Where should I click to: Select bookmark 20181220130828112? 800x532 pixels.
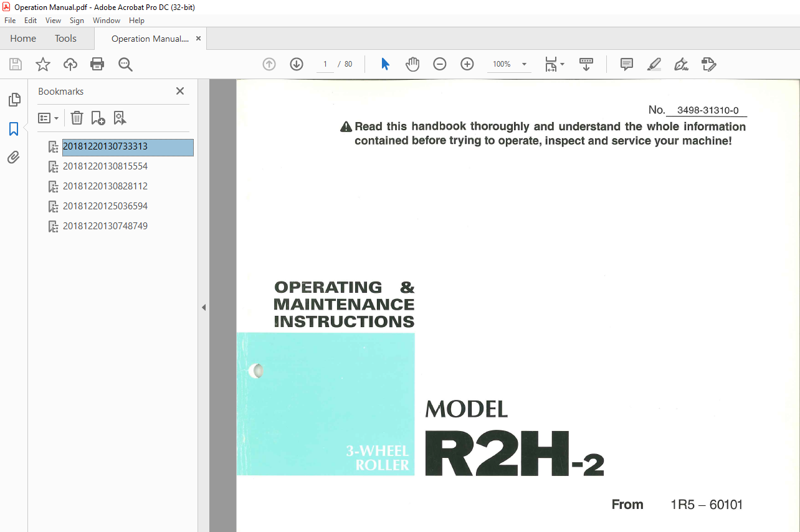point(105,186)
